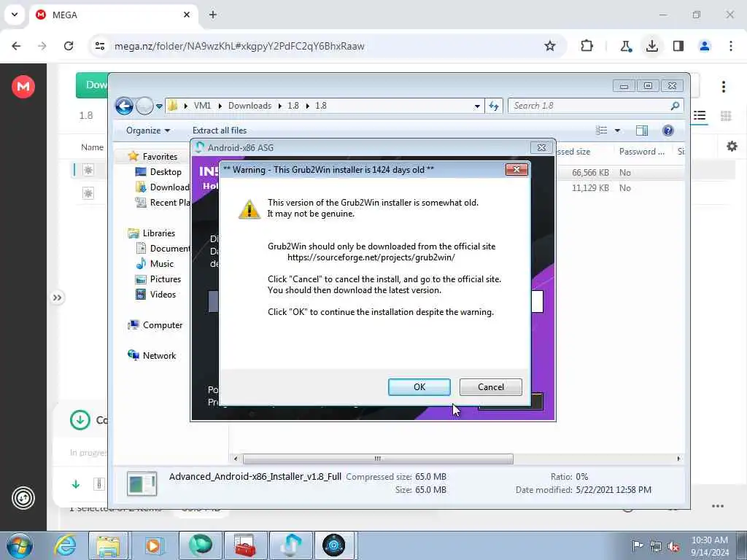The width and height of the screenshot is (747, 560).
Task: Switch MEGA to grid view
Action: pos(726,116)
